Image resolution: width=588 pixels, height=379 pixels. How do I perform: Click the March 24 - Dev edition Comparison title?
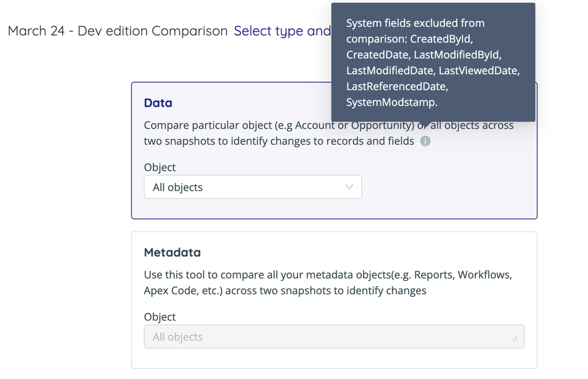118,31
